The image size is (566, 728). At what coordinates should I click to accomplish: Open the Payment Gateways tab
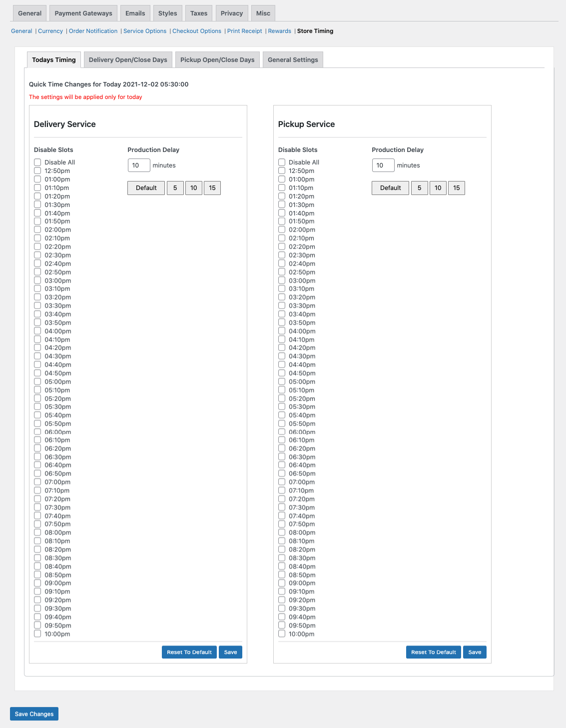coord(83,13)
